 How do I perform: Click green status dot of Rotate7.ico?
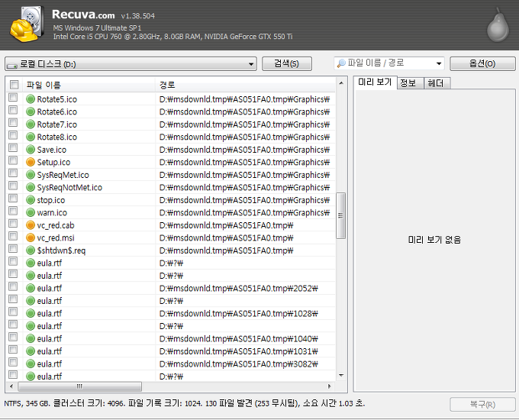31,124
